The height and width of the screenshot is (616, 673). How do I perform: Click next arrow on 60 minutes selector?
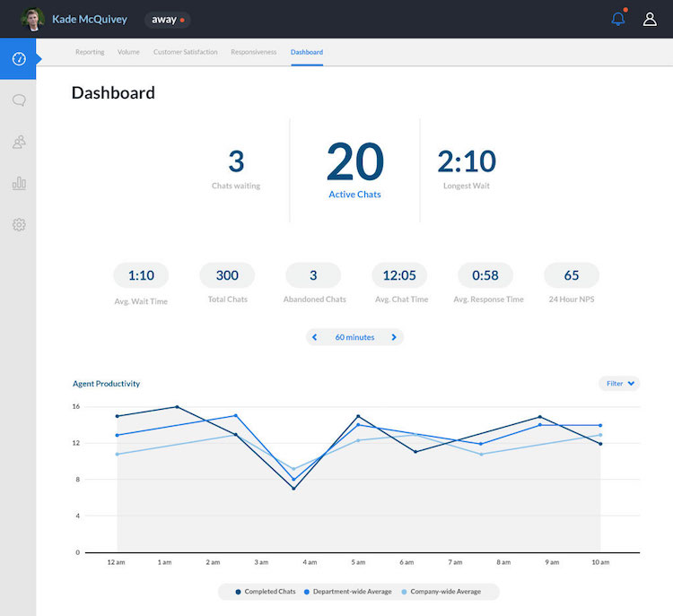pyautogui.click(x=394, y=337)
